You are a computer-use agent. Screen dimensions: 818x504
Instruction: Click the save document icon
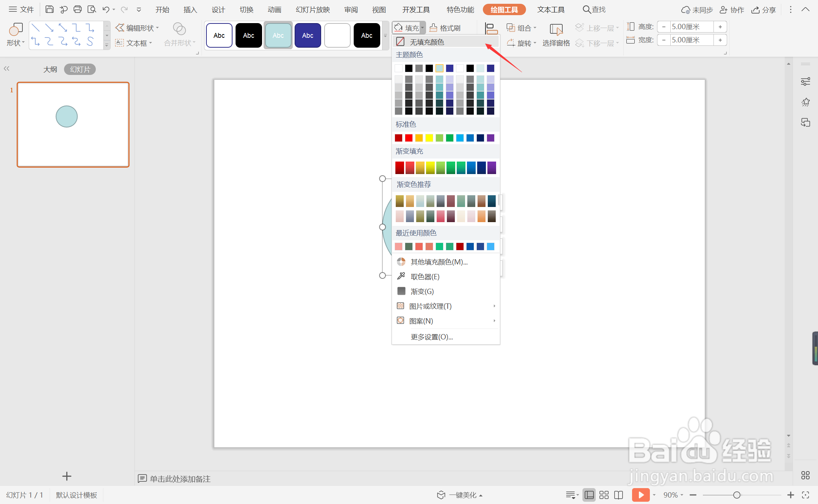tap(49, 9)
